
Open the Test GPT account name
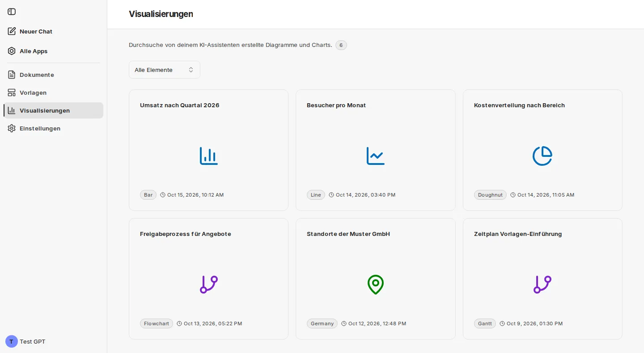tap(32, 341)
